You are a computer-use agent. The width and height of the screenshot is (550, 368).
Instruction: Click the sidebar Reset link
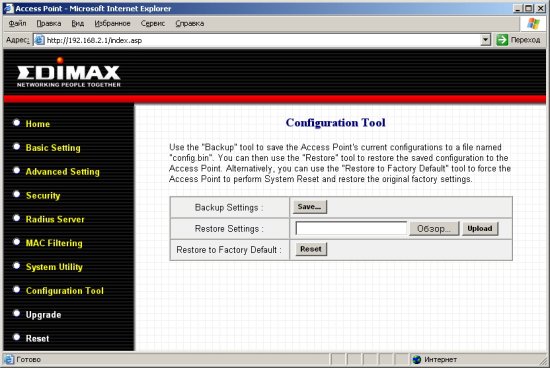tap(38, 339)
